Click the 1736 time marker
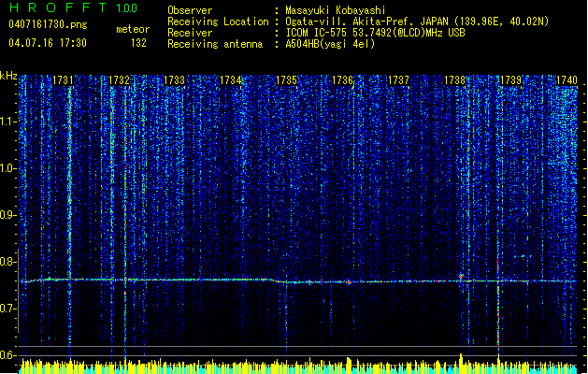This screenshot has height=374, width=588. click(343, 80)
